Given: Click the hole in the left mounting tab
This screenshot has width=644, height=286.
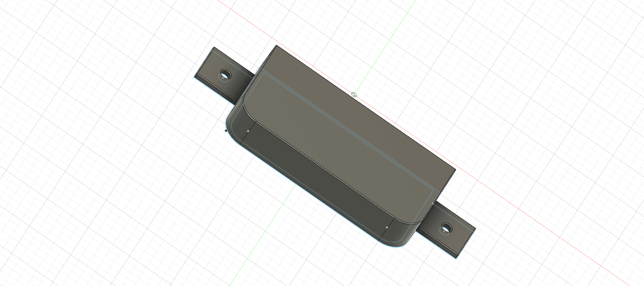Looking at the screenshot, I should tap(225, 74).
